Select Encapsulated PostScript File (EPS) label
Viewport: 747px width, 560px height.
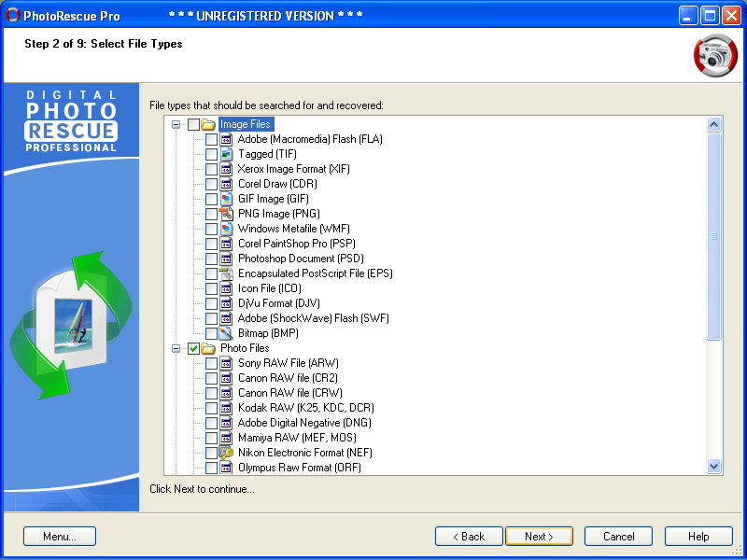coord(315,273)
